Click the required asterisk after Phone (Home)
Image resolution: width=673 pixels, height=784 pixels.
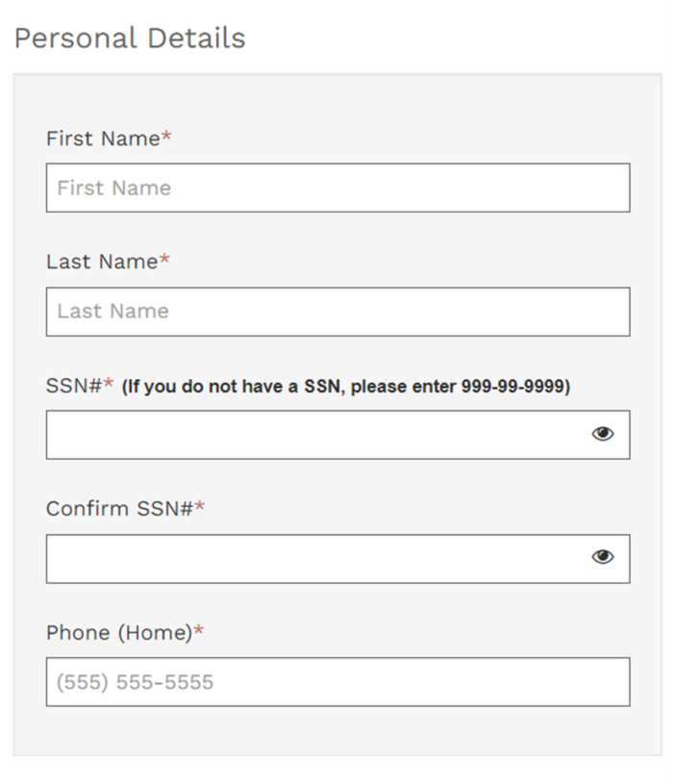pyautogui.click(x=198, y=629)
